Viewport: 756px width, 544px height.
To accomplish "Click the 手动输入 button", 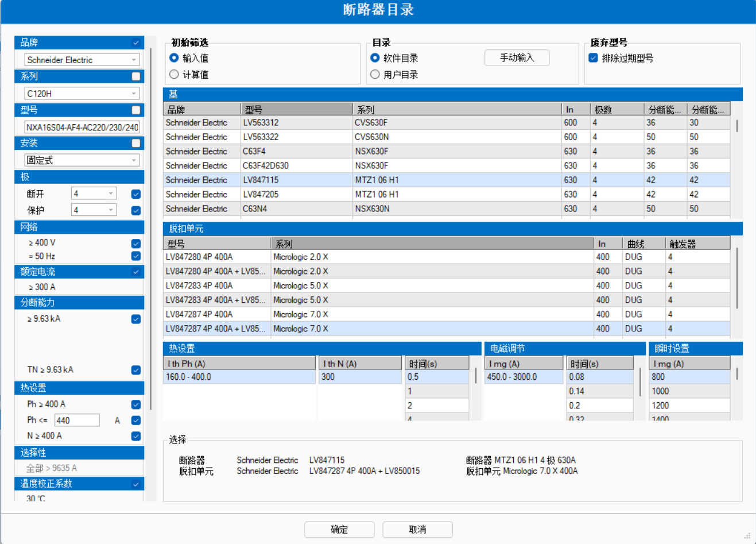I will pos(517,58).
